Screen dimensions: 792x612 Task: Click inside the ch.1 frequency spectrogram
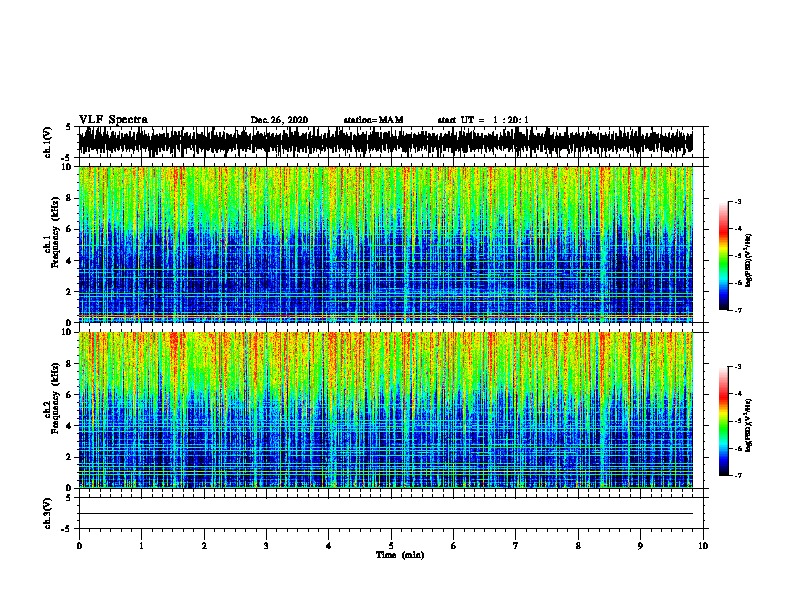(x=385, y=244)
